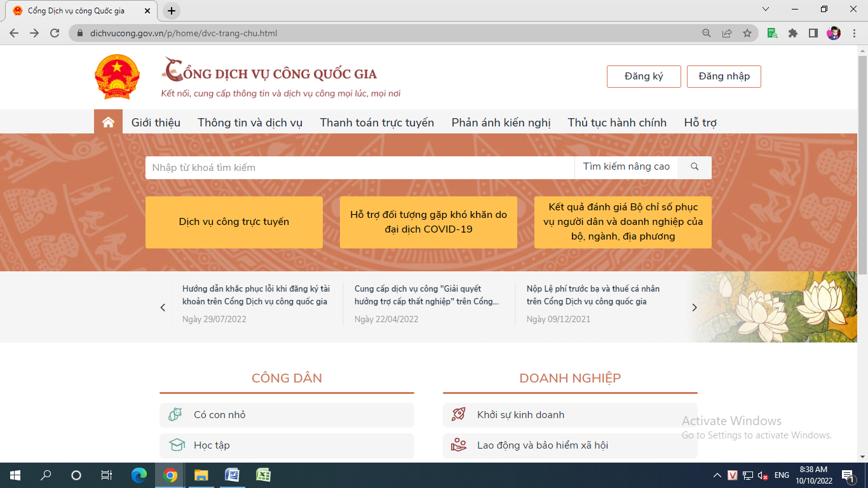Open the tab search dropdown chevron
This screenshot has height=488, width=868.
pyautogui.click(x=766, y=9)
